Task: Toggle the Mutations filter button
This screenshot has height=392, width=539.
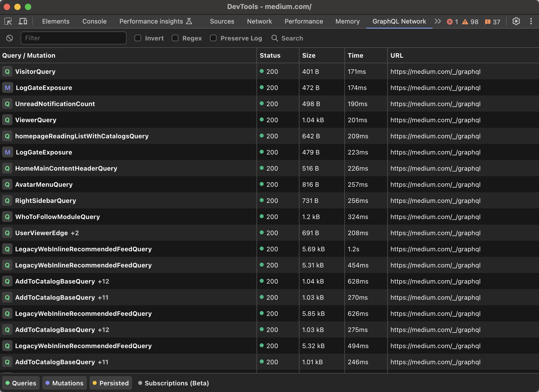Action: click(64, 383)
